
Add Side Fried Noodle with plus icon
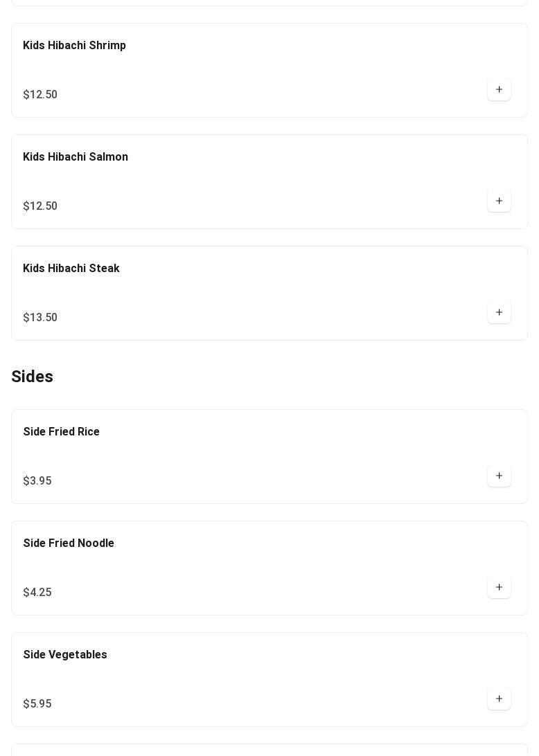[499, 588]
